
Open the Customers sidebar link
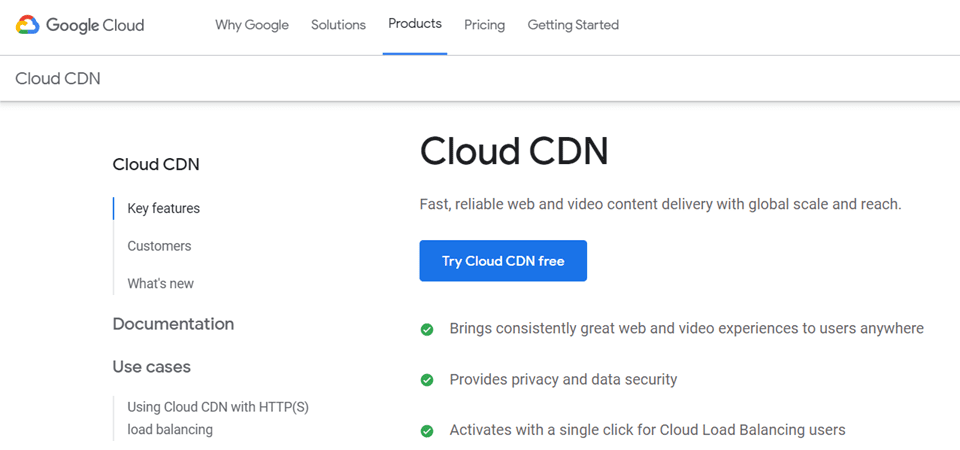(x=159, y=246)
